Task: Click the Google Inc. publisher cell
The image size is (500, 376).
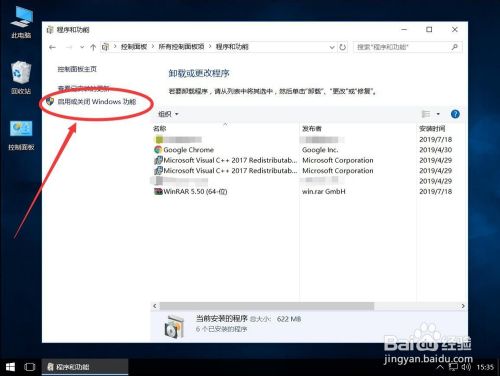Action: [x=320, y=150]
